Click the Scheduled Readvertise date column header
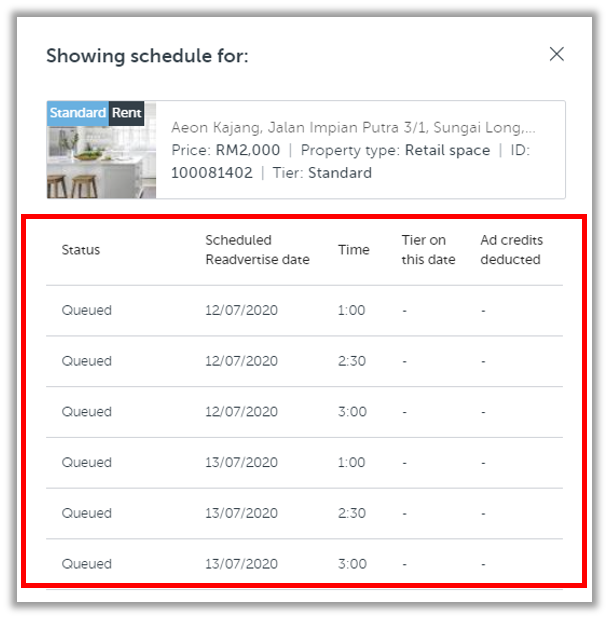609x619 pixels. pyautogui.click(x=257, y=250)
